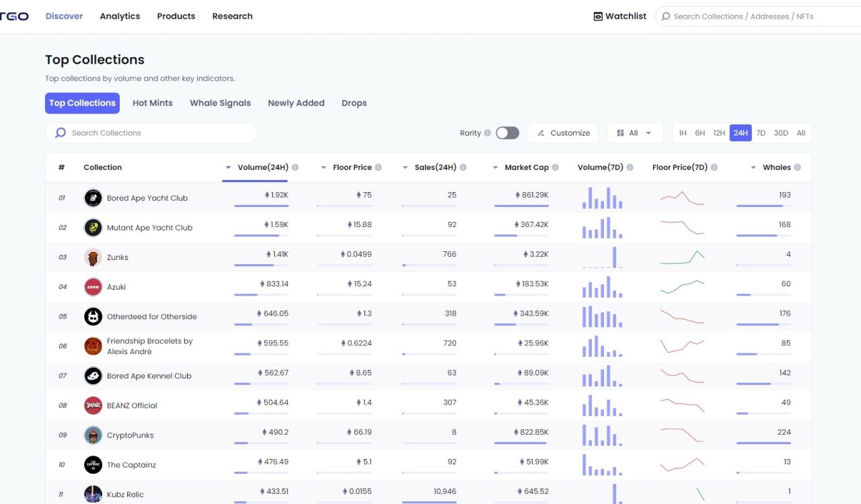The height and width of the screenshot is (504, 861).
Task: Click info icon beside Sales(24H) header
Action: pyautogui.click(x=463, y=167)
